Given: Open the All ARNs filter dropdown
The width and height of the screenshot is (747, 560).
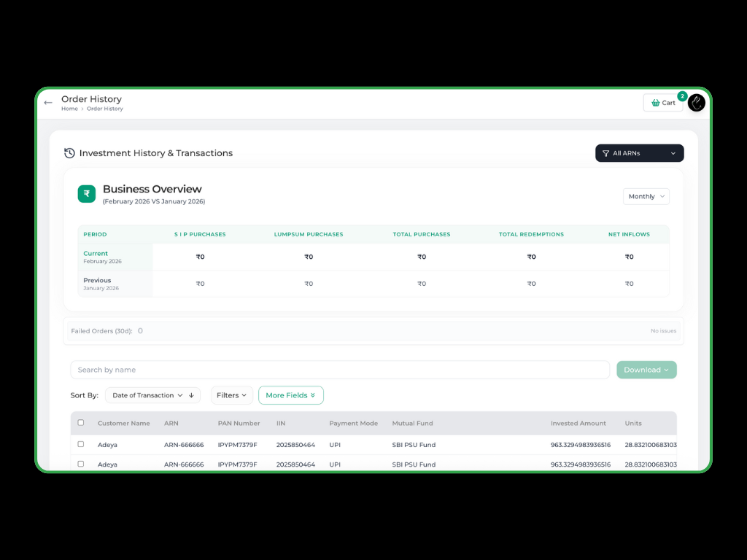Looking at the screenshot, I should [640, 153].
